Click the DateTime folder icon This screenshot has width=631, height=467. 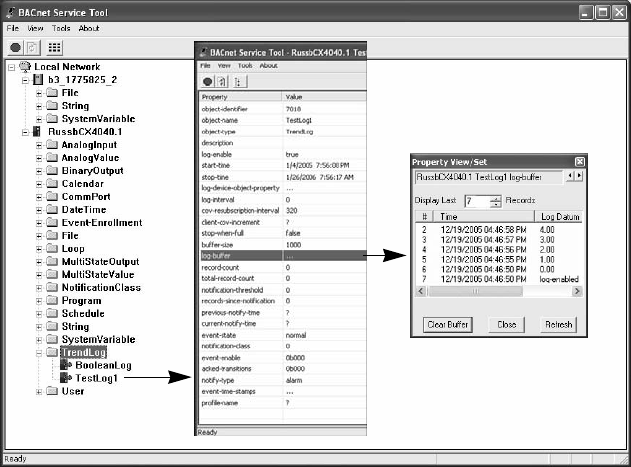(52, 209)
